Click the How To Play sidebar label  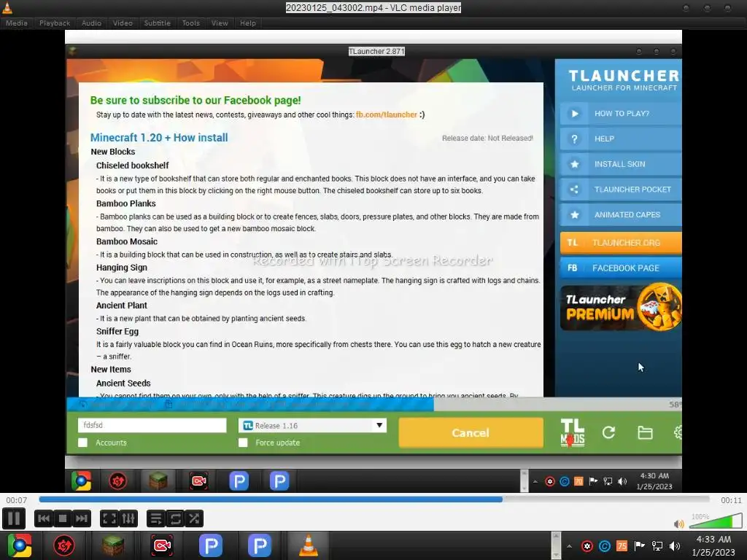pyautogui.click(x=622, y=113)
